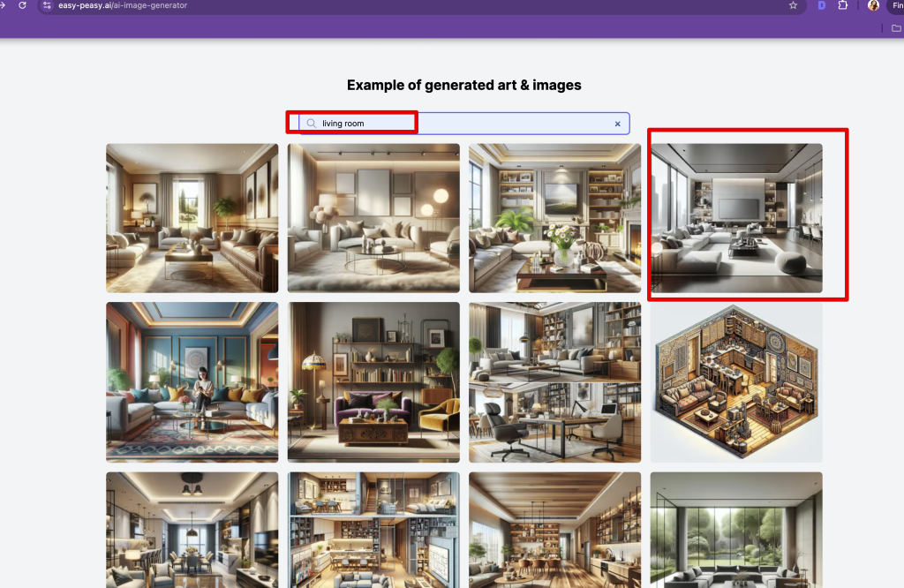
Task: Select the purple sofa living room image
Action: point(373,382)
